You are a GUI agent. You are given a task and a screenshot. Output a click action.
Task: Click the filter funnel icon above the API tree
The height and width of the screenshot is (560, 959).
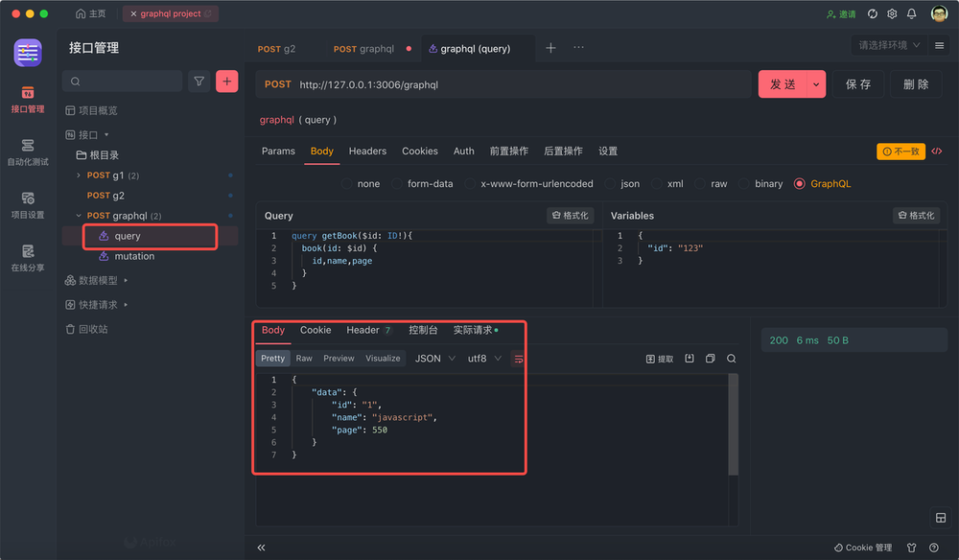point(199,81)
